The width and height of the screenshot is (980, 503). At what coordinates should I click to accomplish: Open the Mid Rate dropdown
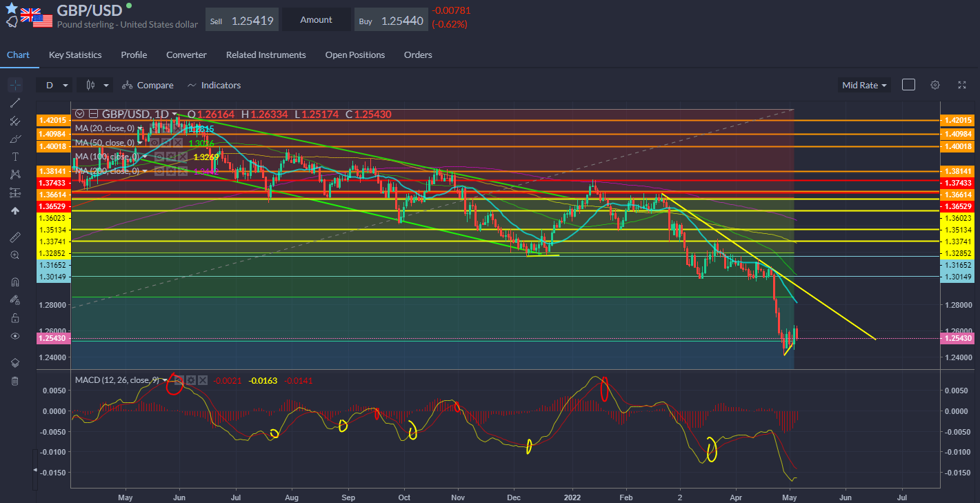pyautogui.click(x=864, y=85)
